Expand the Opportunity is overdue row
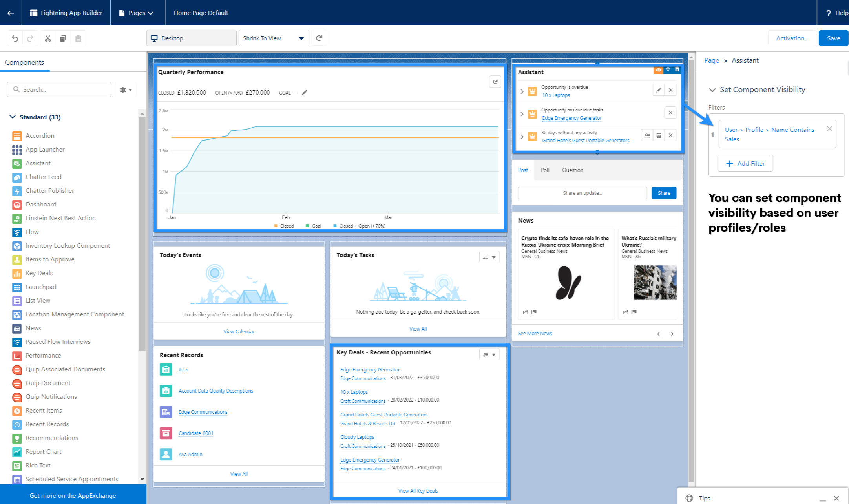The height and width of the screenshot is (504, 849). (522, 91)
